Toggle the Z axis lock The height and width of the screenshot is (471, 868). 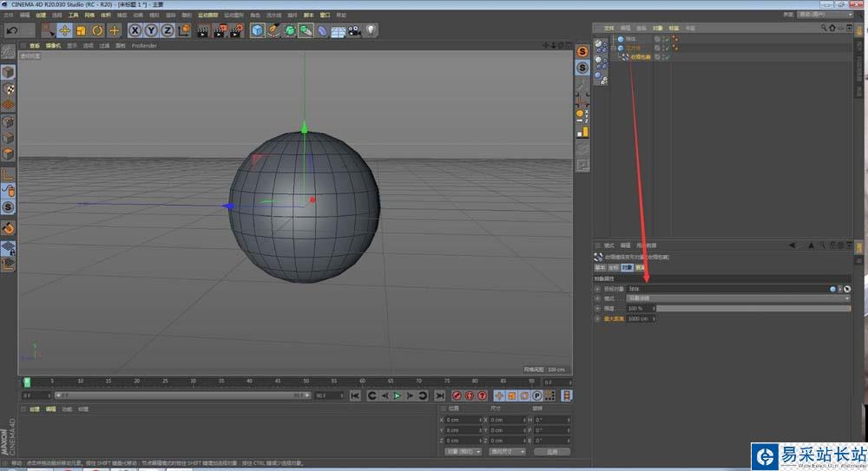[167, 30]
